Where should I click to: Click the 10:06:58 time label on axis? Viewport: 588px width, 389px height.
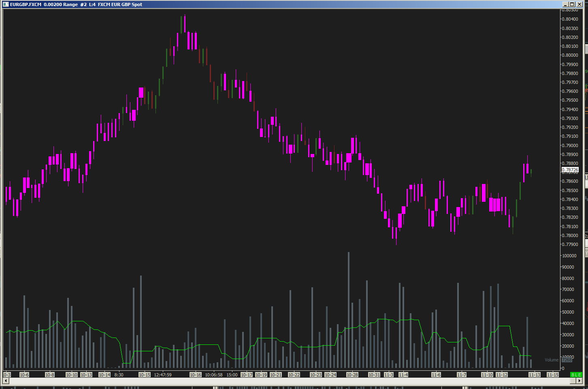214,375
